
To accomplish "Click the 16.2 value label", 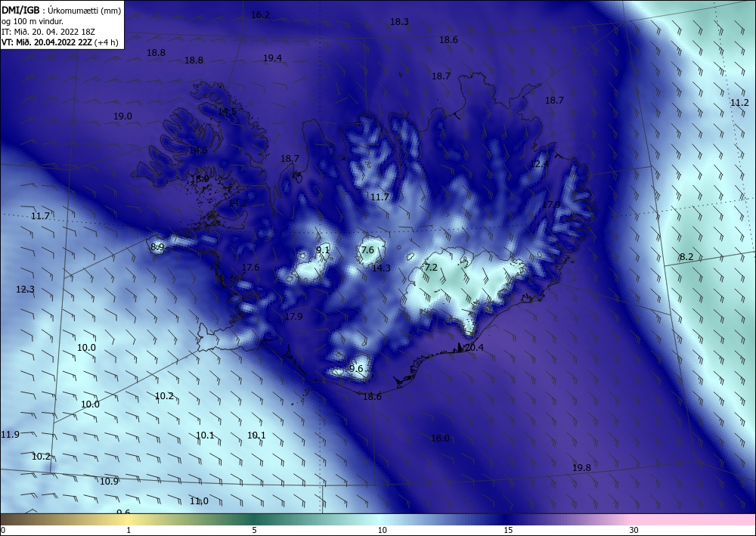I will 260,15.
